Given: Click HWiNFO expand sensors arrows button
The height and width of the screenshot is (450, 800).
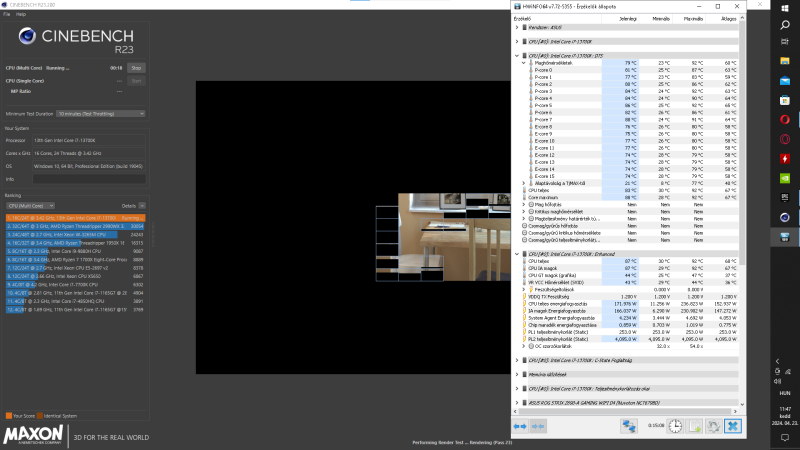Looking at the screenshot, I should (x=520, y=426).
